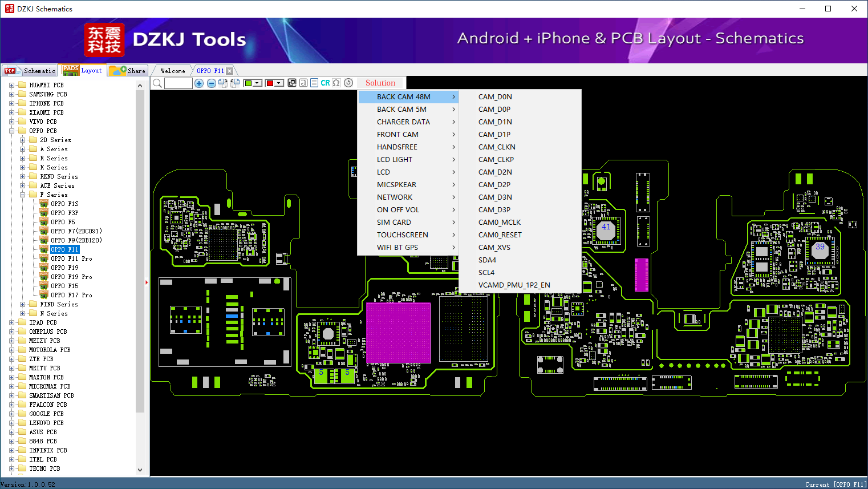The height and width of the screenshot is (489, 868).
Task: Collapse the F Series folder
Action: tap(23, 195)
